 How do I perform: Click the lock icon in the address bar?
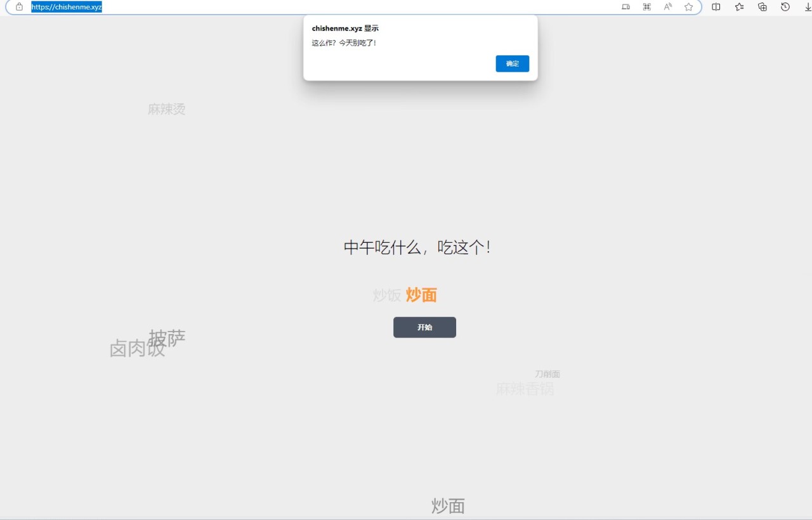19,7
